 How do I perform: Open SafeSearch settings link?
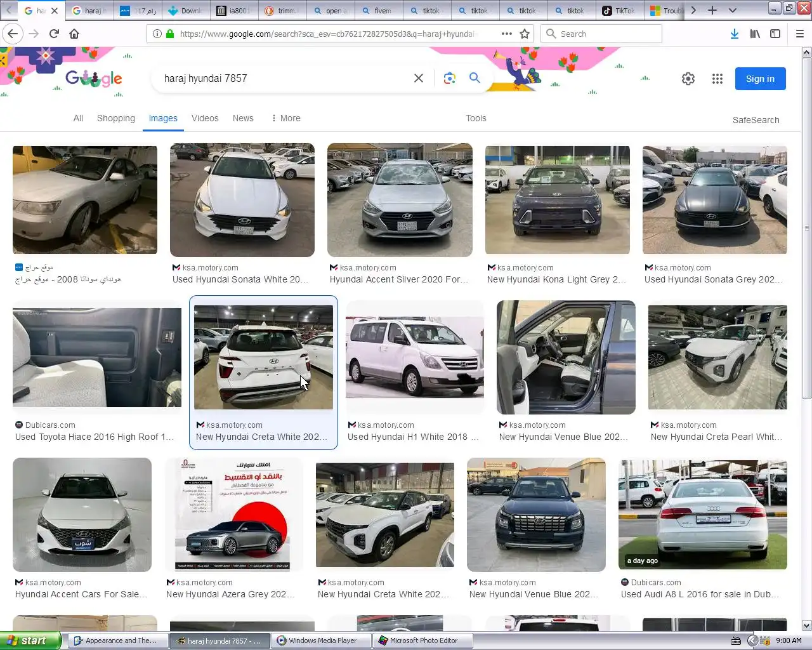click(756, 120)
